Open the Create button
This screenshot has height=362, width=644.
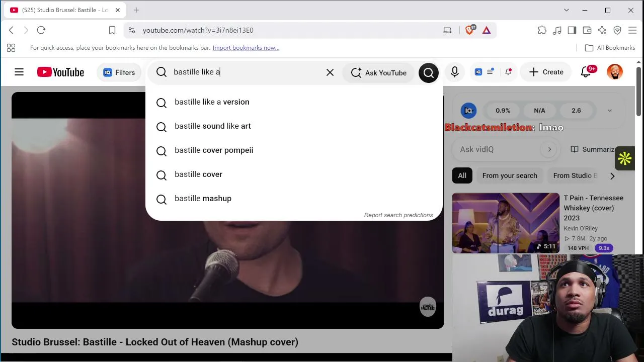pyautogui.click(x=546, y=72)
